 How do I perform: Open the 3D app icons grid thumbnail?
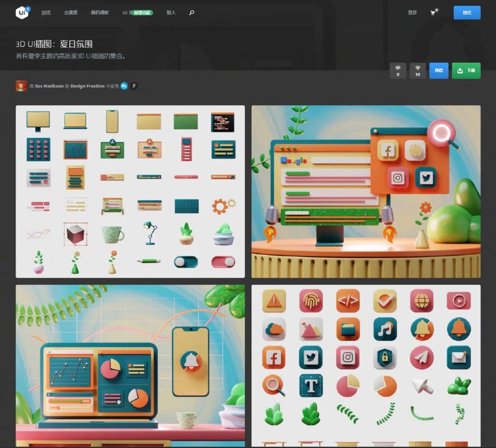pos(366,366)
